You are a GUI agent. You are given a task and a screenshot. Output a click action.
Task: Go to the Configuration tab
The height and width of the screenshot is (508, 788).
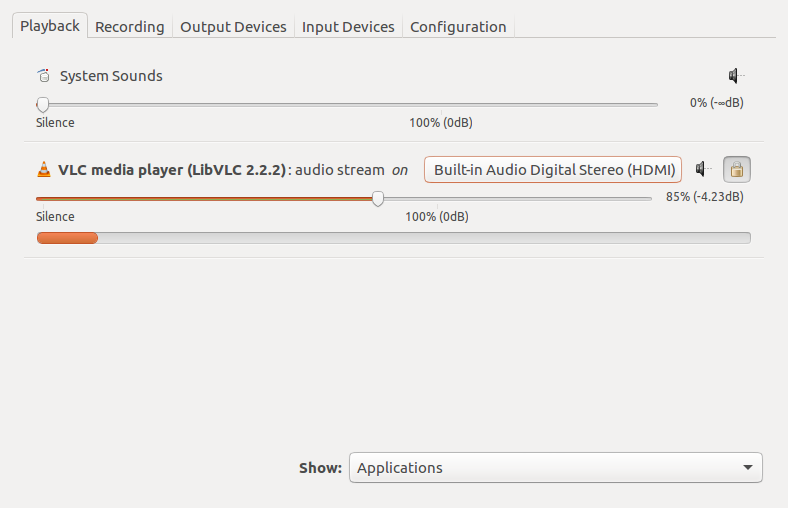point(458,27)
